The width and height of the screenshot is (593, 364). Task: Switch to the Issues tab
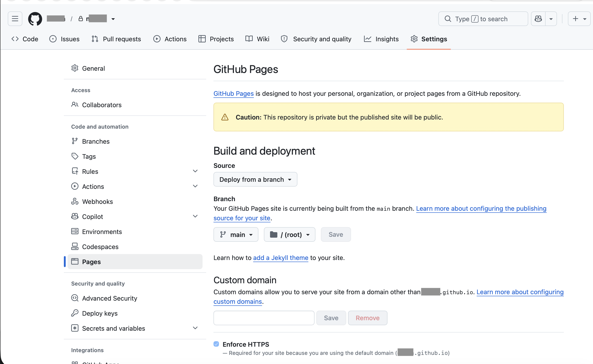64,39
